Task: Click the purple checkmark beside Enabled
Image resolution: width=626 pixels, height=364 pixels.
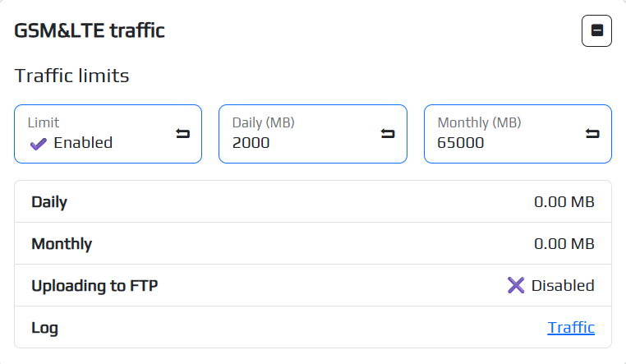Action: click(x=38, y=143)
